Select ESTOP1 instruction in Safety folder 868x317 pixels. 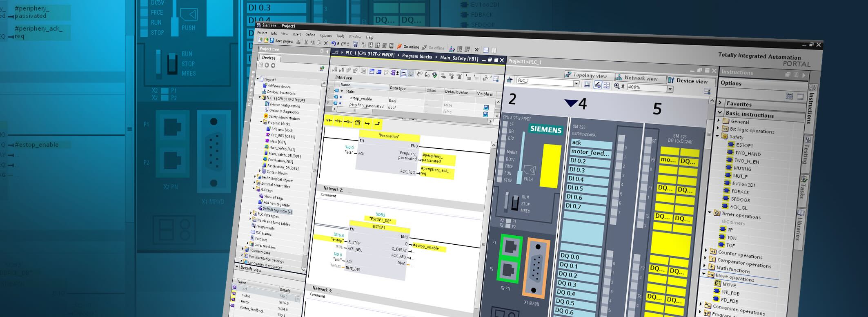click(744, 145)
